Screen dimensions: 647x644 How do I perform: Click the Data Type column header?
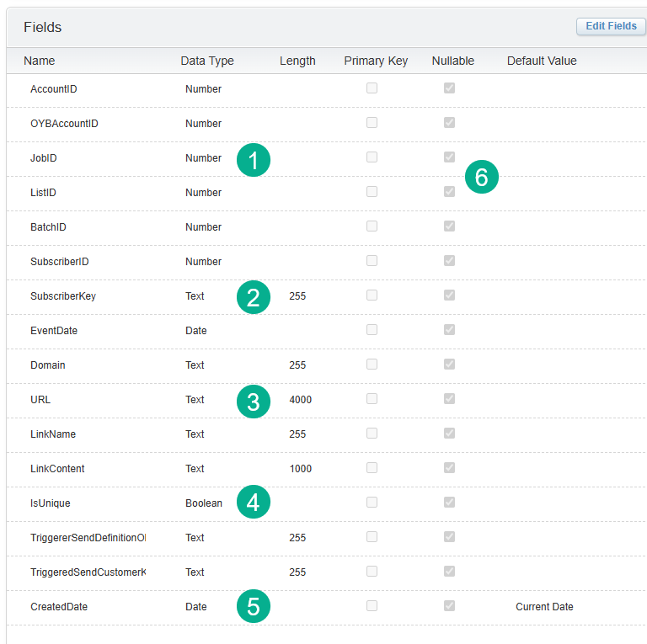click(x=207, y=61)
